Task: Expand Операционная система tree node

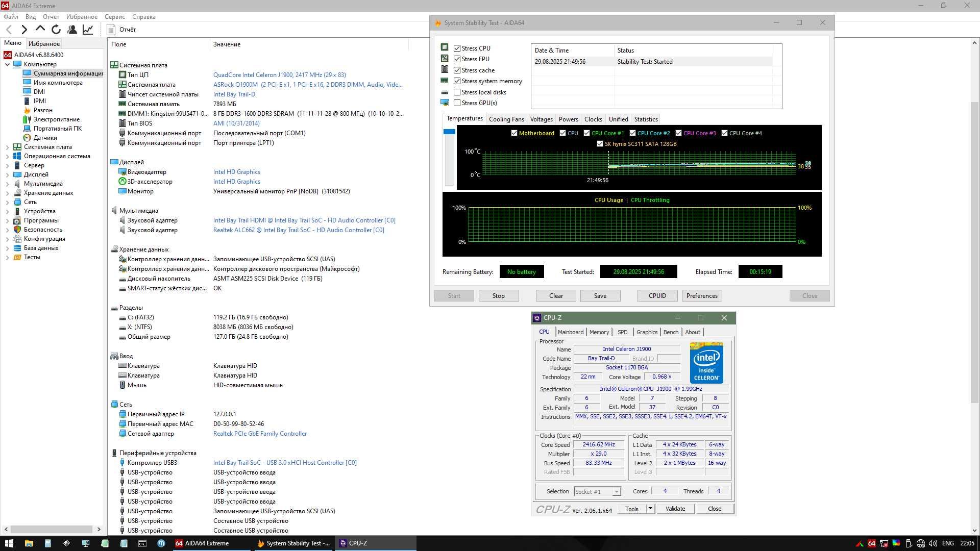Action: 7,156
